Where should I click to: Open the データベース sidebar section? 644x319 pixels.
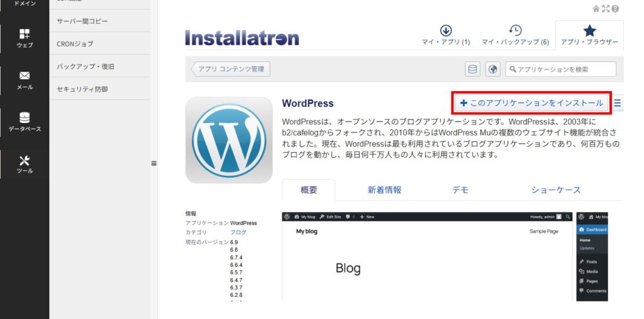point(25,122)
